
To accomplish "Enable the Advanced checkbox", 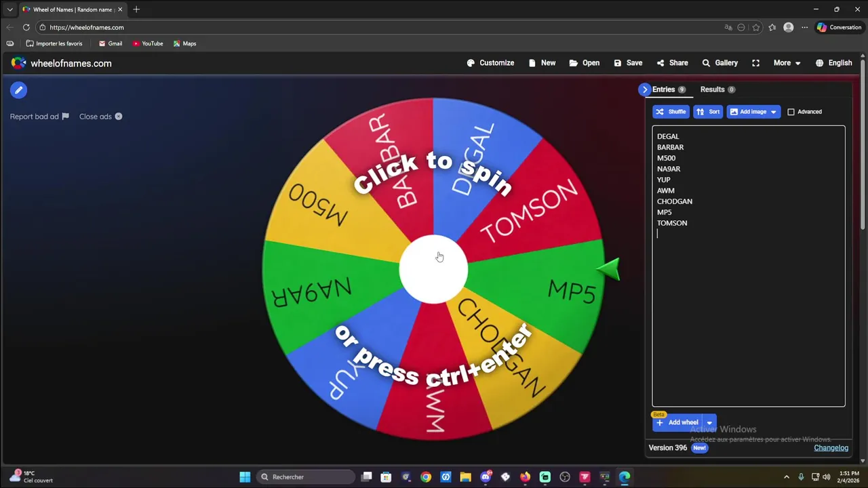I will (791, 112).
